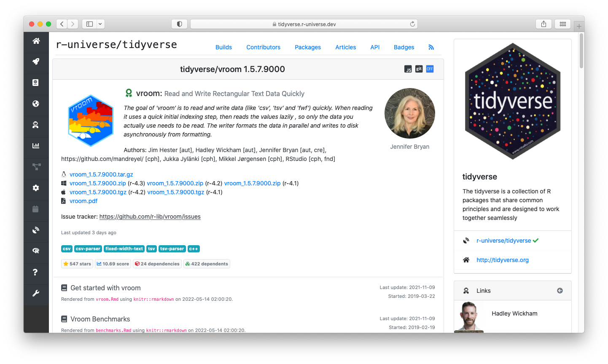Screen dimensions: 608x364
Task: Open the git badge icon
Action: point(419,69)
